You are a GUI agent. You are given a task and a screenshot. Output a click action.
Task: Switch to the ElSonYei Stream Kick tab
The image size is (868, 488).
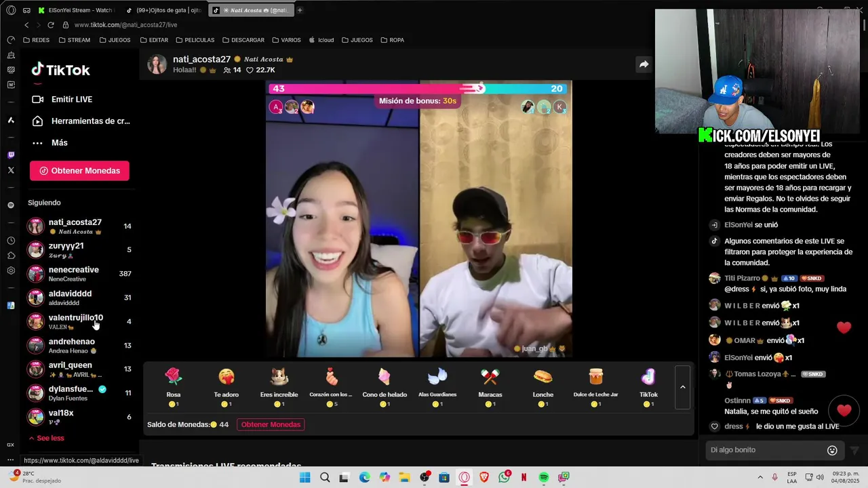click(x=77, y=10)
